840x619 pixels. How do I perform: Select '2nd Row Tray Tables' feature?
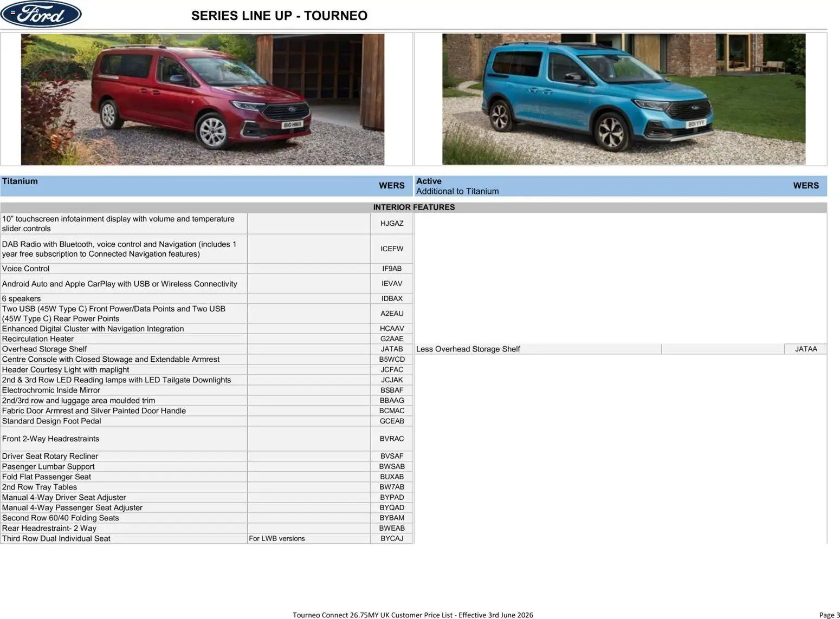click(x=40, y=487)
